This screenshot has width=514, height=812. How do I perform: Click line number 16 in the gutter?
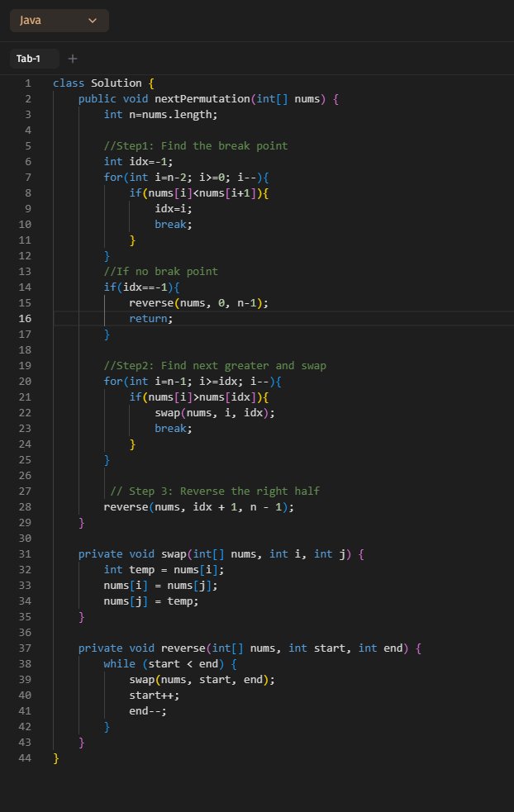point(25,319)
